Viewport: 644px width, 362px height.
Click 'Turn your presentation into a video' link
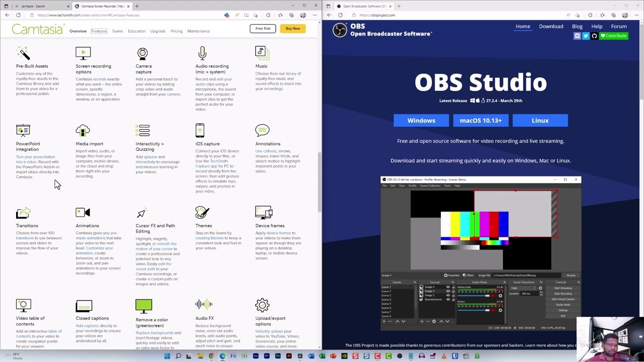pyautogui.click(x=35, y=159)
